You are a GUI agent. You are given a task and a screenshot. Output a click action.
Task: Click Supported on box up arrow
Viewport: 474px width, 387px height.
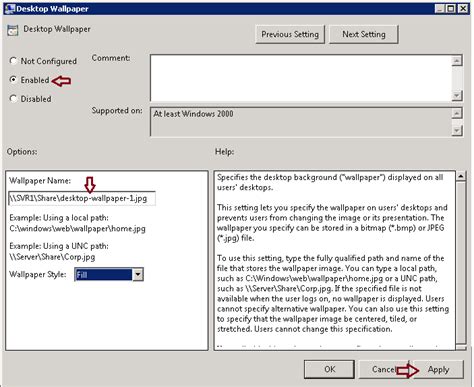click(x=457, y=113)
